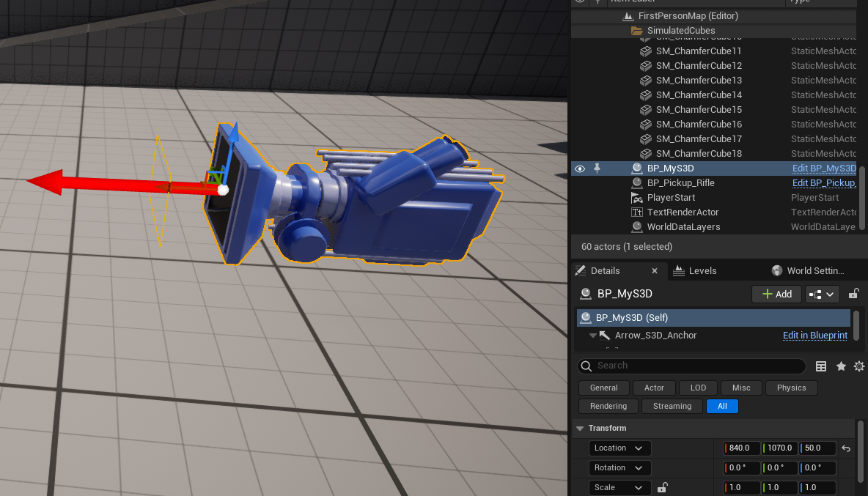Filter details by Physics
This screenshot has width=868, height=496.
(791, 388)
